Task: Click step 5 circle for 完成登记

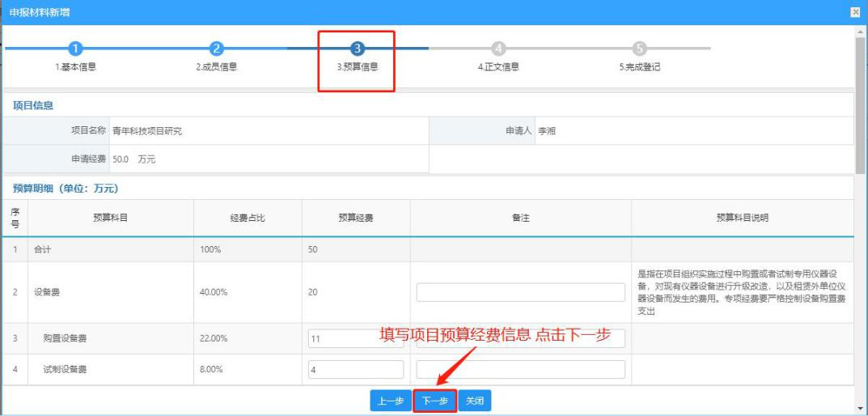Action: pyautogui.click(x=639, y=49)
